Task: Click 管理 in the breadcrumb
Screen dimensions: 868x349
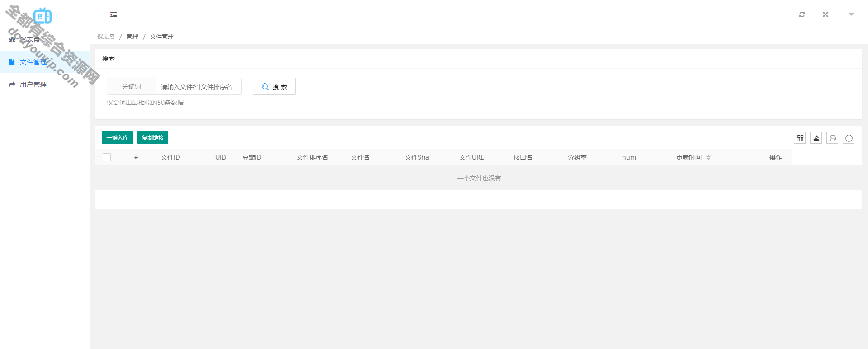Action: 132,37
